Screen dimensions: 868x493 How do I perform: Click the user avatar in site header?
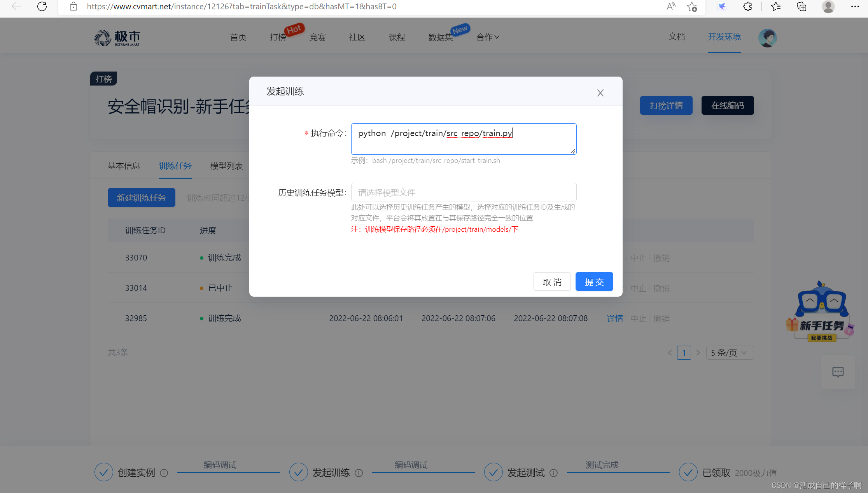pyautogui.click(x=767, y=38)
